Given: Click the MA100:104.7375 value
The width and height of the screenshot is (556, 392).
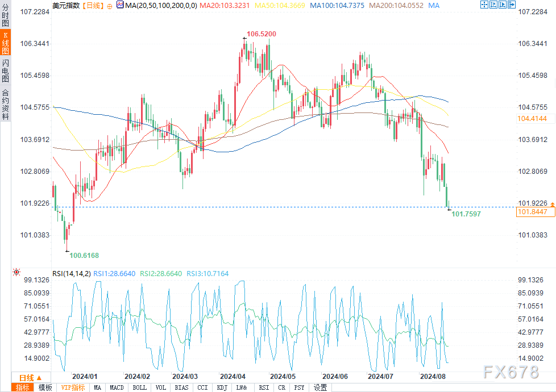Looking at the screenshot, I should point(337,6).
